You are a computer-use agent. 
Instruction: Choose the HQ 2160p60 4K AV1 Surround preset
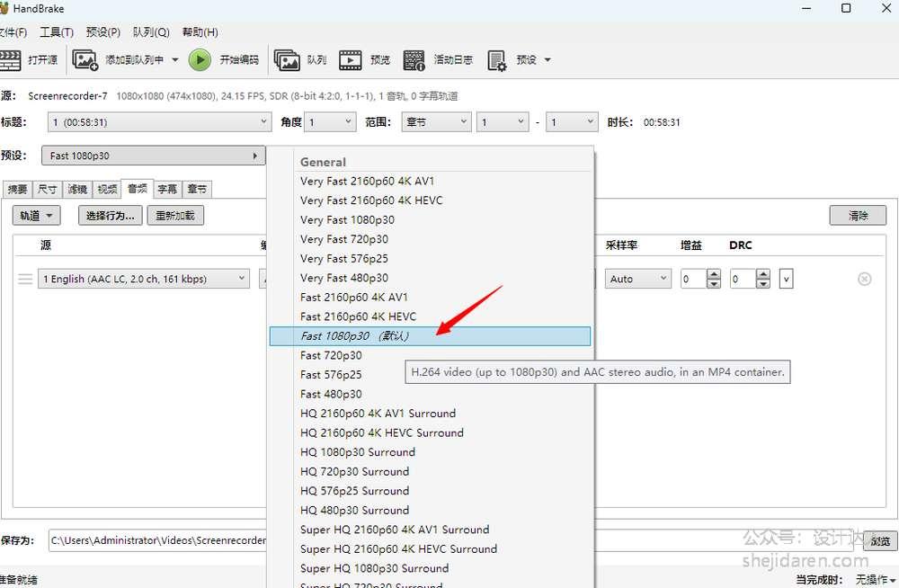[430, 414]
